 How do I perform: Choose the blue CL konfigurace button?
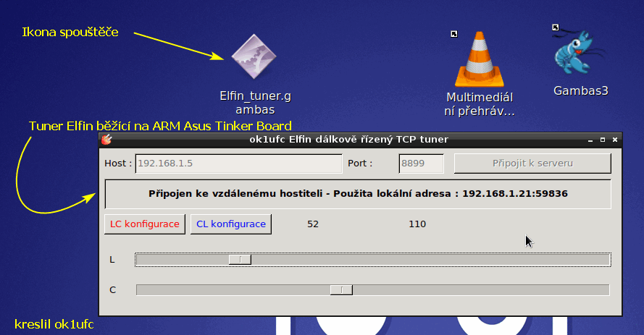[231, 224]
